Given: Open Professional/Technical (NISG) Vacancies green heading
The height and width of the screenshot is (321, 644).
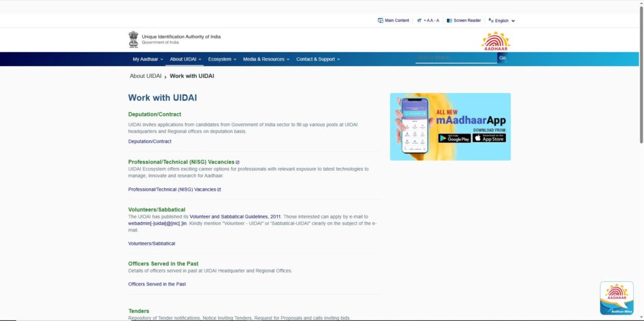Looking at the screenshot, I should pyautogui.click(x=181, y=162).
